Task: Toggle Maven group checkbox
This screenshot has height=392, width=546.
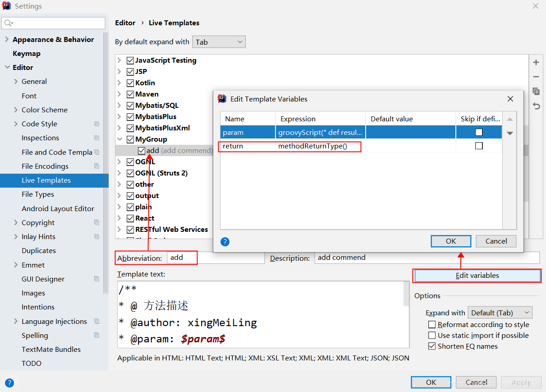Action: click(x=130, y=94)
